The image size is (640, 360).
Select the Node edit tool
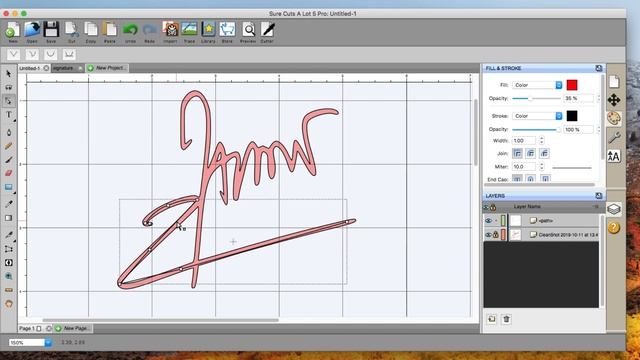pyautogui.click(x=9, y=101)
